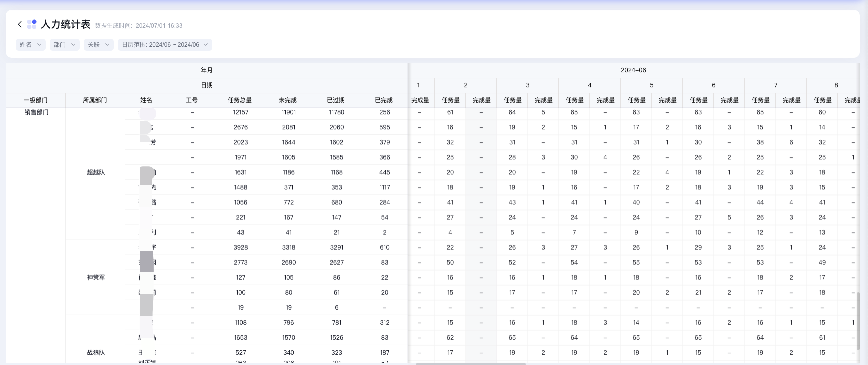Click the task total 527 cell

pos(241,352)
